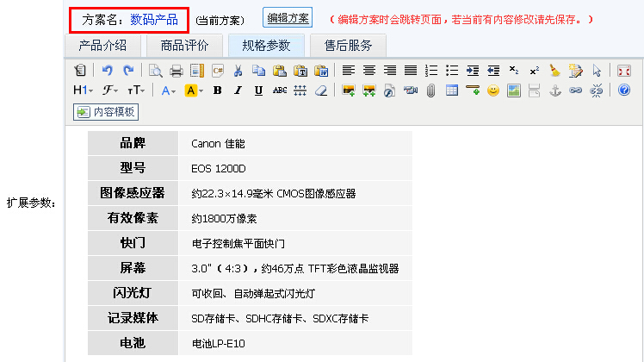The height and width of the screenshot is (362, 644).
Task: Align text left
Action: pyautogui.click(x=349, y=71)
